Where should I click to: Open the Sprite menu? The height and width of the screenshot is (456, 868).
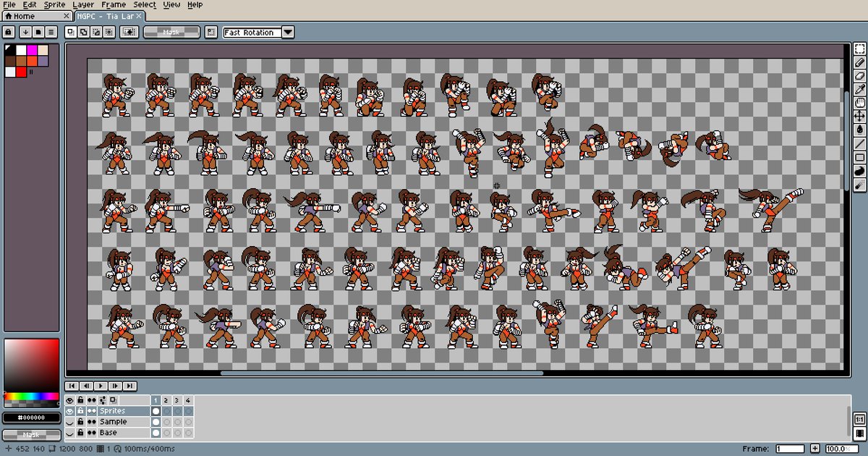[x=54, y=4]
